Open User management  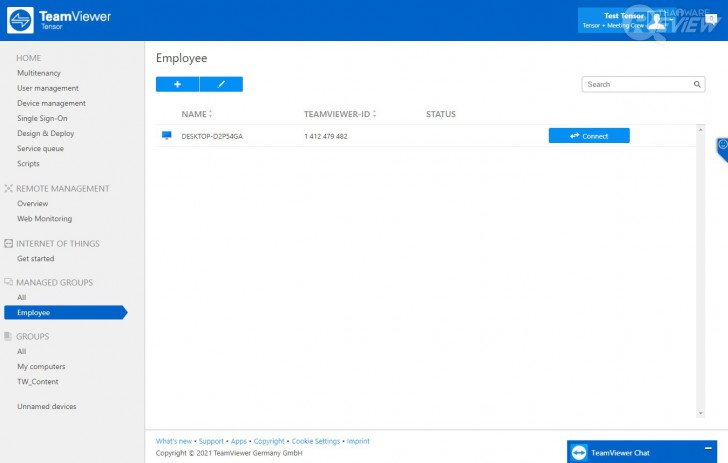click(48, 88)
